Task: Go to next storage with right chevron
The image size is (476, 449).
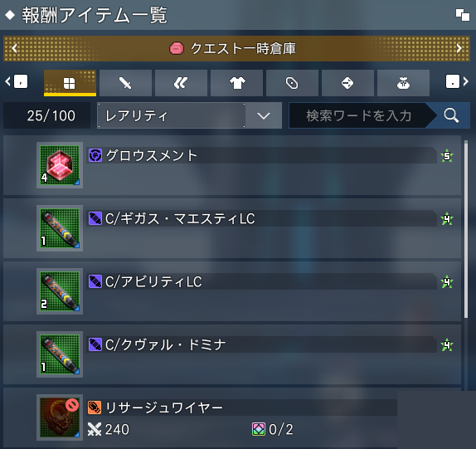Action: point(459,48)
